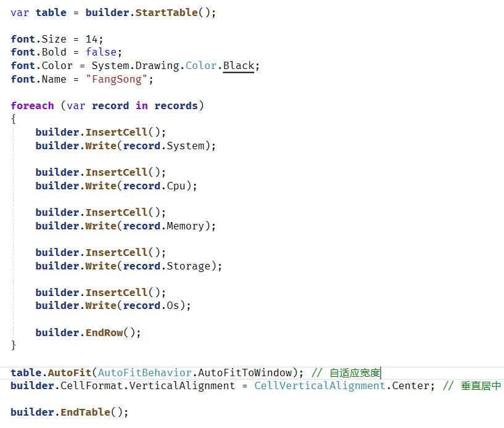Click the foreach keyword

32,106
